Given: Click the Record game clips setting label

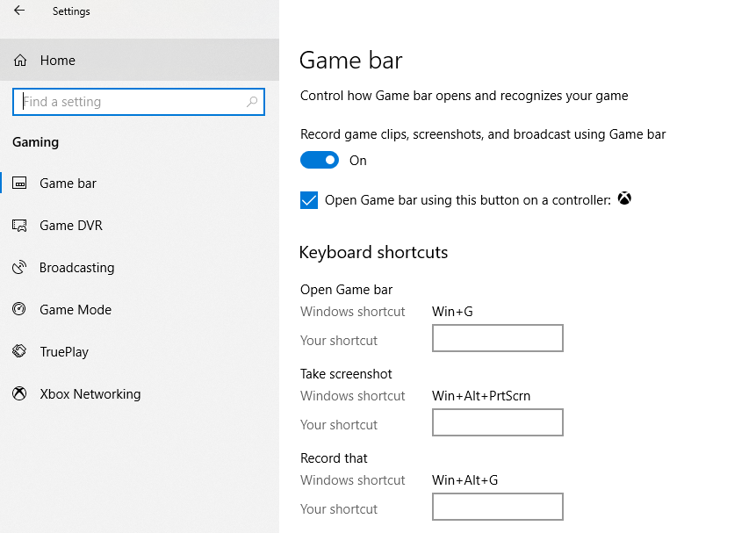Looking at the screenshot, I should (x=483, y=134).
